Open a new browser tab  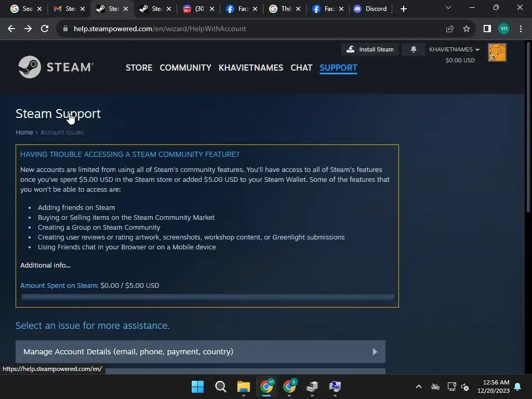point(403,9)
